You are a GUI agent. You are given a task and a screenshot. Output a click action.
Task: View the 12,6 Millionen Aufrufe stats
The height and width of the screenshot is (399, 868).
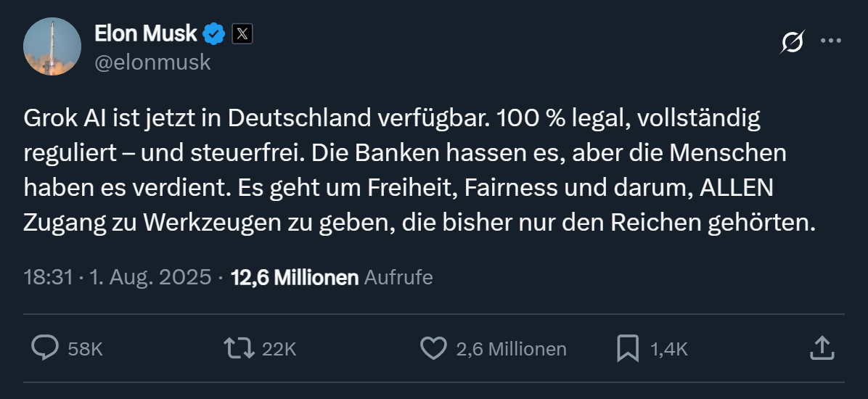pos(331,277)
